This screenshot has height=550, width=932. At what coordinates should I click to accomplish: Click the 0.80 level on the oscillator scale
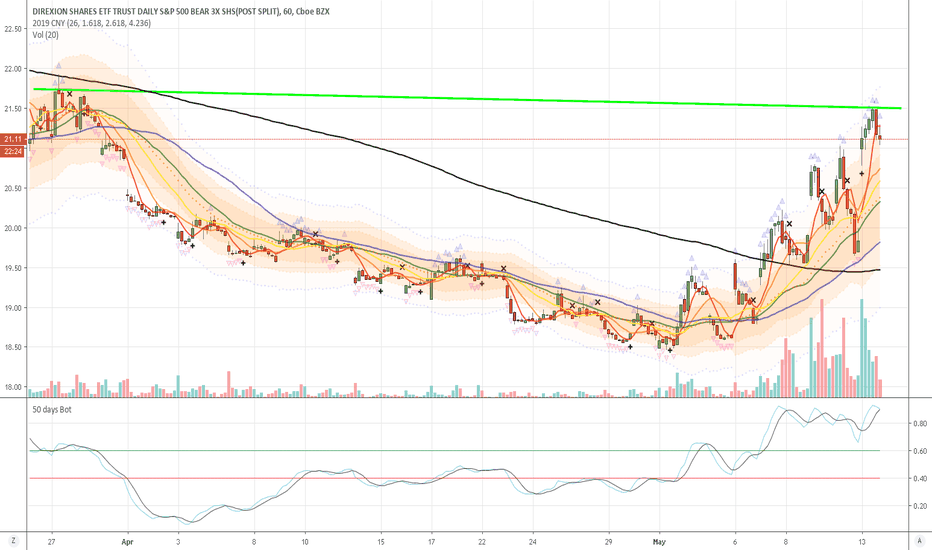[x=920, y=423]
